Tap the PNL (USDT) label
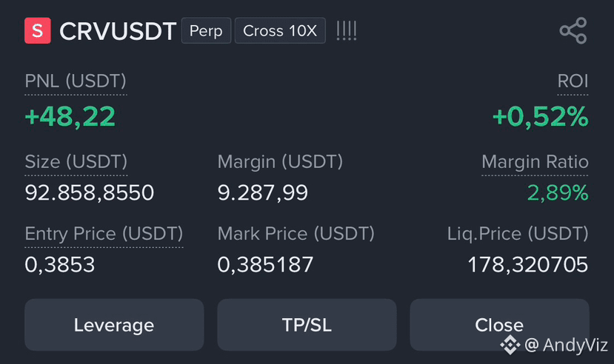614x364 pixels. (76, 81)
